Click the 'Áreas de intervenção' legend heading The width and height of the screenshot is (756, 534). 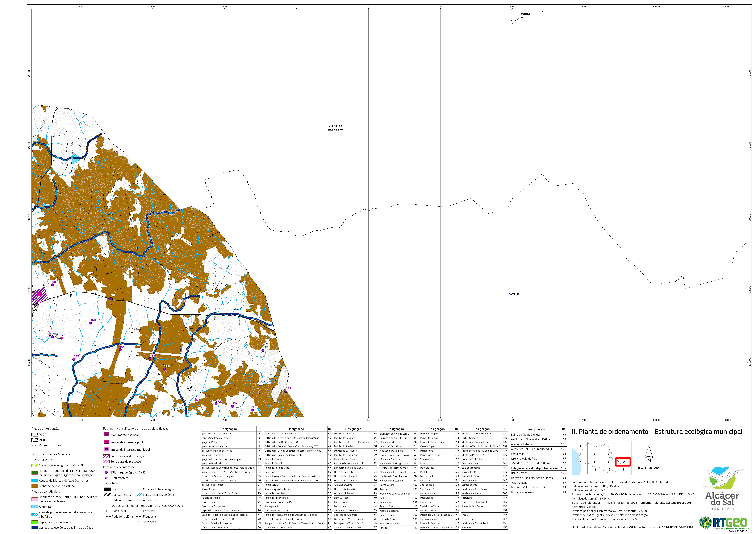[45, 429]
